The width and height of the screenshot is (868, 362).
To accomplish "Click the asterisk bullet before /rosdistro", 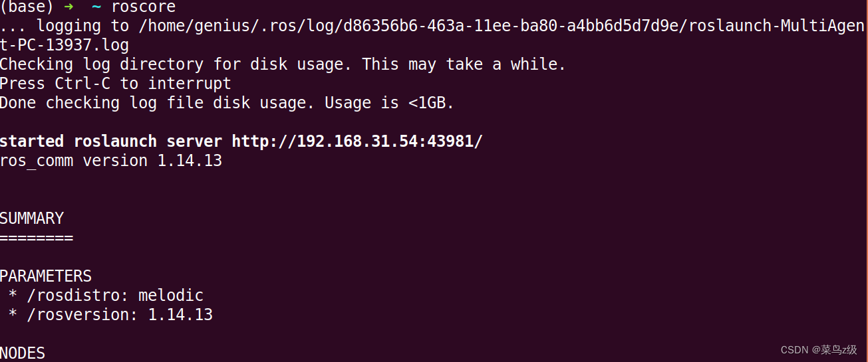I will pos(13,295).
